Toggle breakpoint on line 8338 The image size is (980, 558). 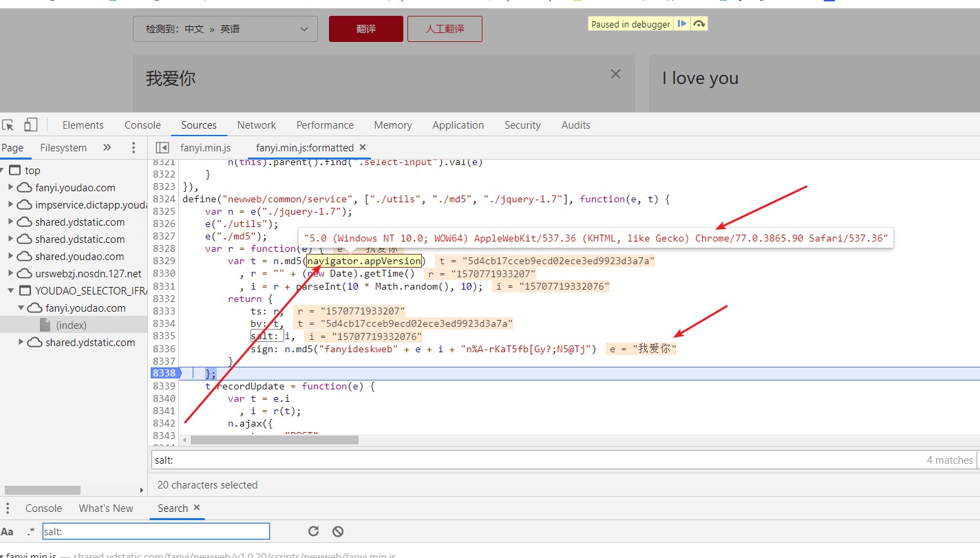(x=166, y=373)
